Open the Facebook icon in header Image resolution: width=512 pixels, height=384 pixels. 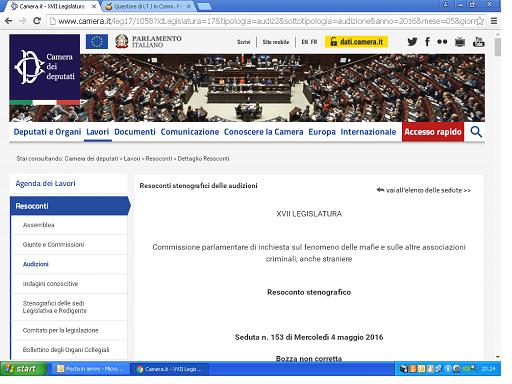coord(427,42)
